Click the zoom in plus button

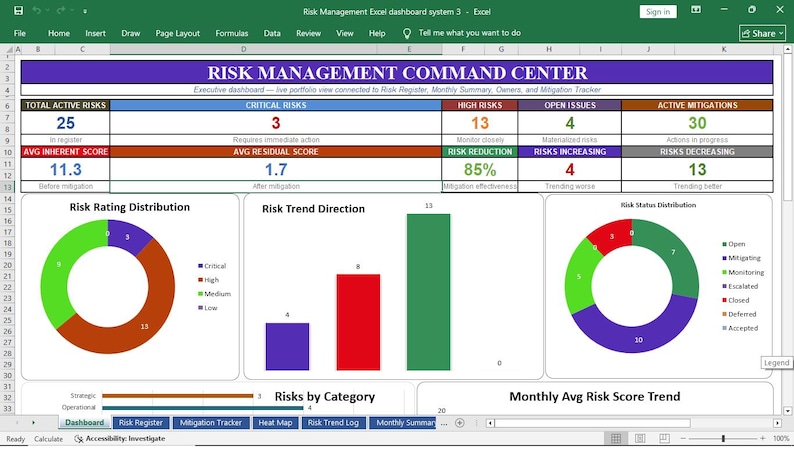(x=763, y=439)
